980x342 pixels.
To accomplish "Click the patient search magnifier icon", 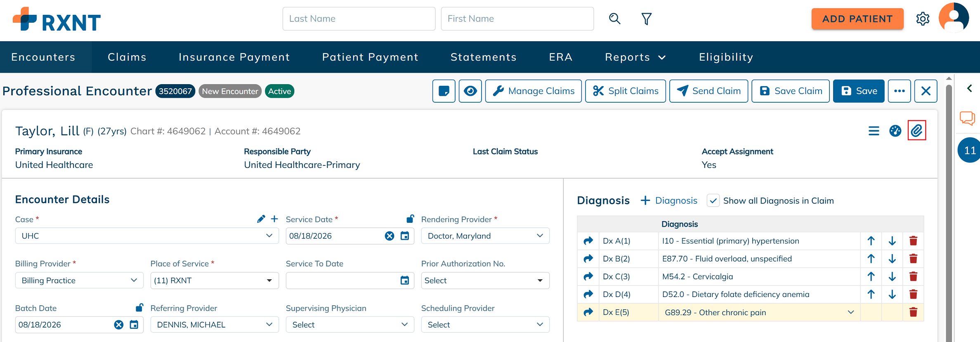I will (x=614, y=19).
